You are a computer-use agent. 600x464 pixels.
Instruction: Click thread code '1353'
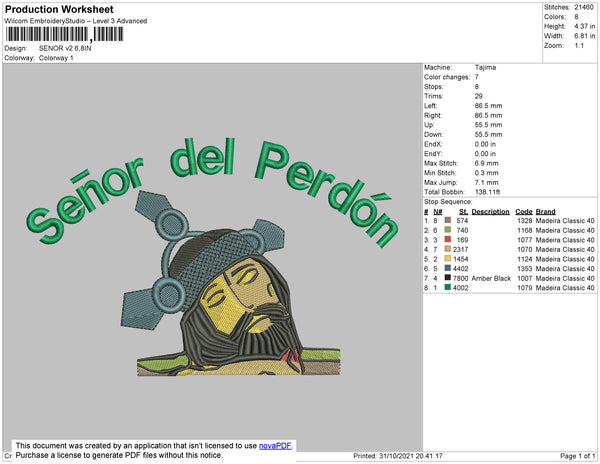(x=525, y=269)
